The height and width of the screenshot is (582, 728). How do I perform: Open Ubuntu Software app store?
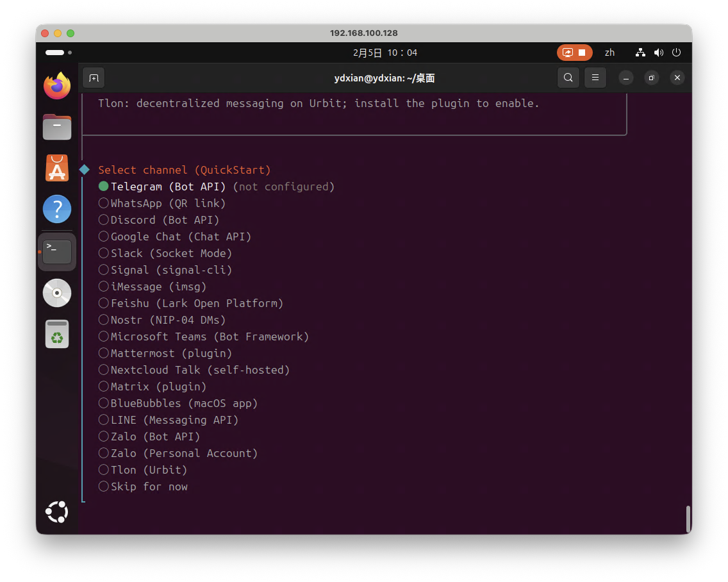point(57,169)
